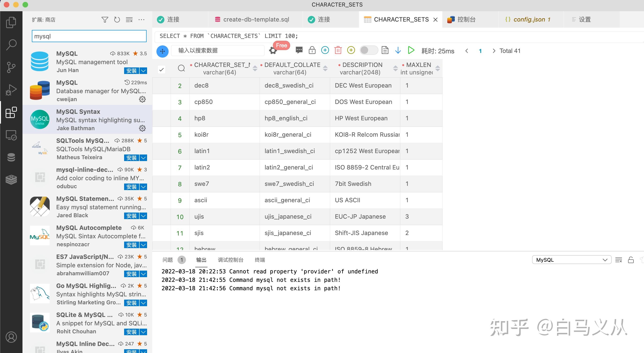644x353 pixels.
Task: Click the 输入以搜索数据 search field
Action: 218,51
